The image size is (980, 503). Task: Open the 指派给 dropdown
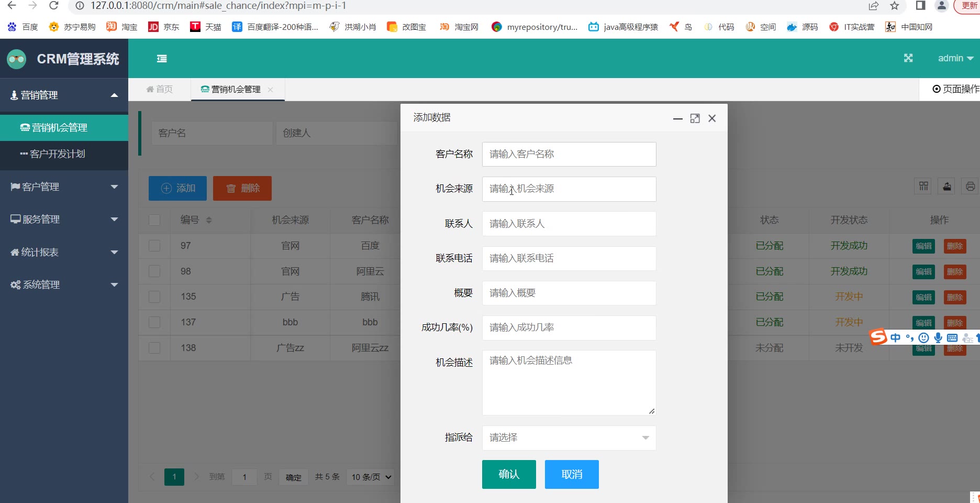[x=569, y=438]
